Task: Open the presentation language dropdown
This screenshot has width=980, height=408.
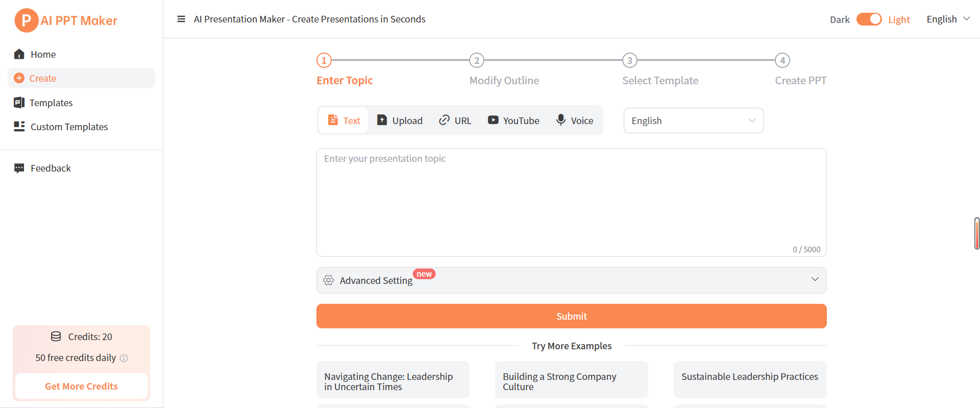Action: (693, 121)
